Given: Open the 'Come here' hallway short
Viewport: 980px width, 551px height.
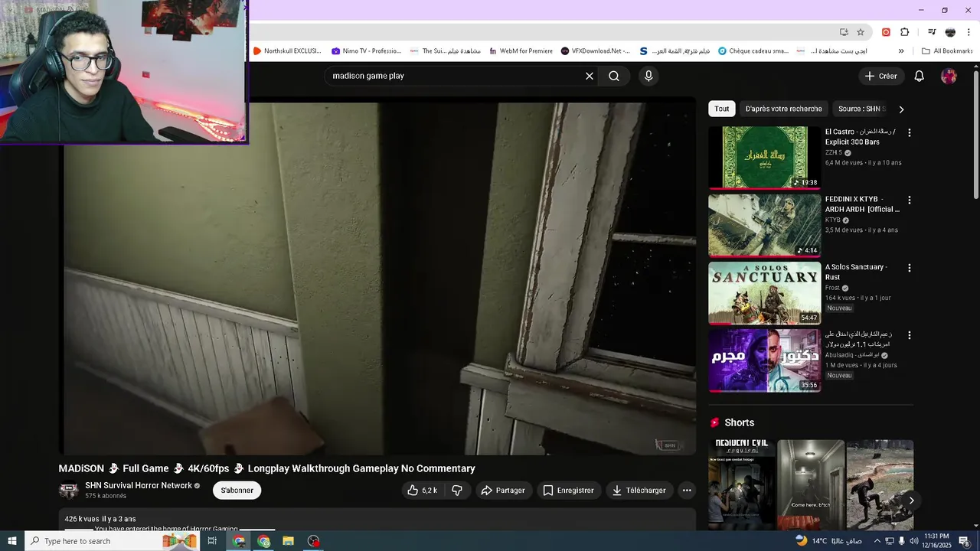Looking at the screenshot, I should pyautogui.click(x=811, y=484).
